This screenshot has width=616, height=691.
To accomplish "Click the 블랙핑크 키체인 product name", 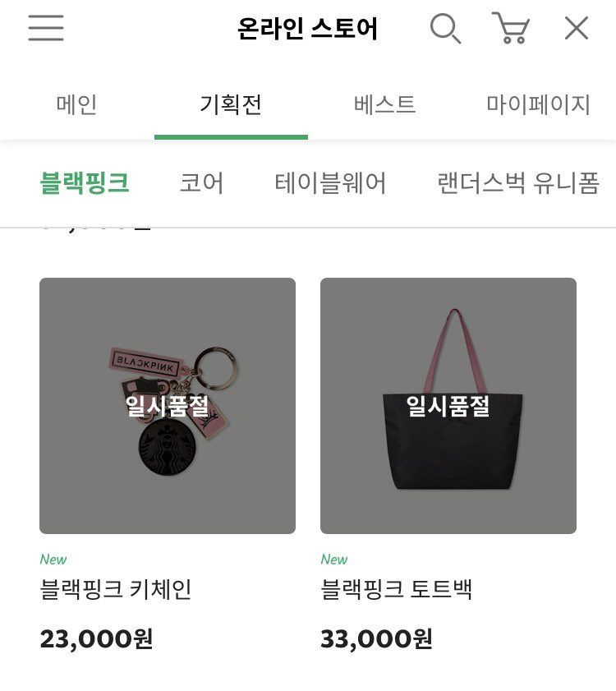I will [116, 589].
